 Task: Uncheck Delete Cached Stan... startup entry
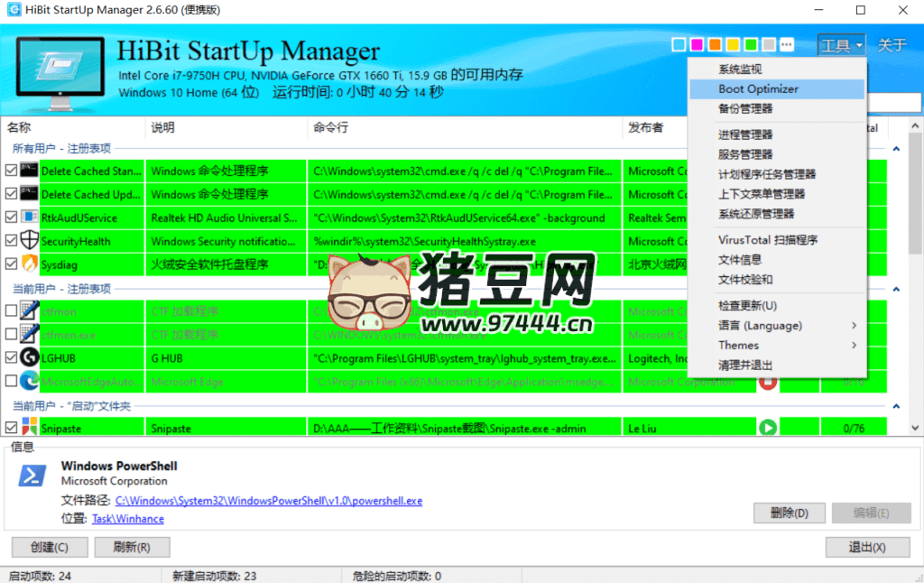11,171
